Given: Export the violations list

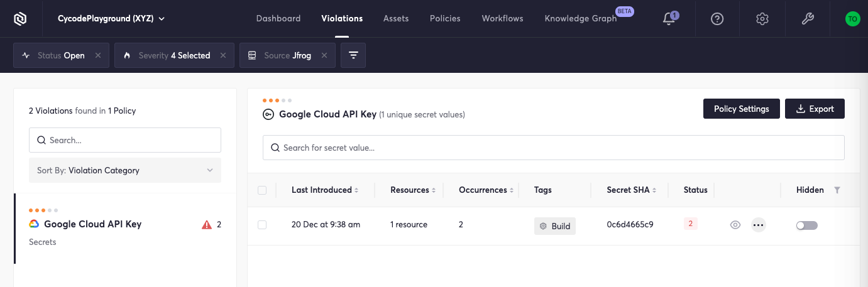Looking at the screenshot, I should (x=815, y=109).
